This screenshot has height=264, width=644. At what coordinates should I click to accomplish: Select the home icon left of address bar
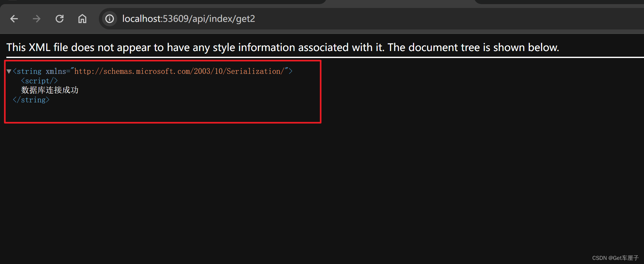click(x=82, y=19)
